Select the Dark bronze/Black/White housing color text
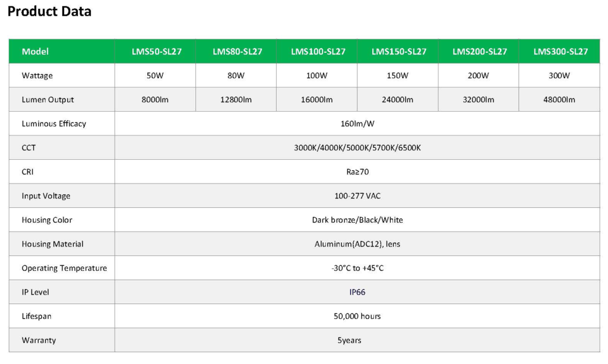Viewport: 608px width, 364px height. 357,220
